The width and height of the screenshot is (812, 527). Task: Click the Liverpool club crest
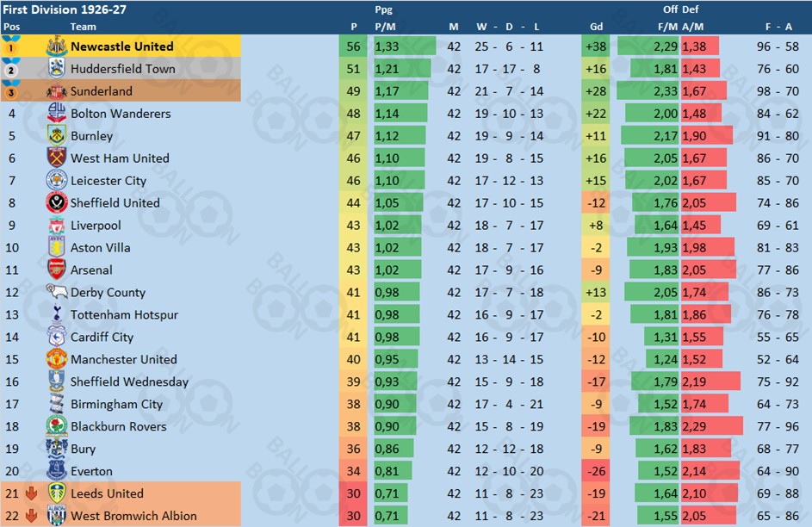click(x=57, y=226)
